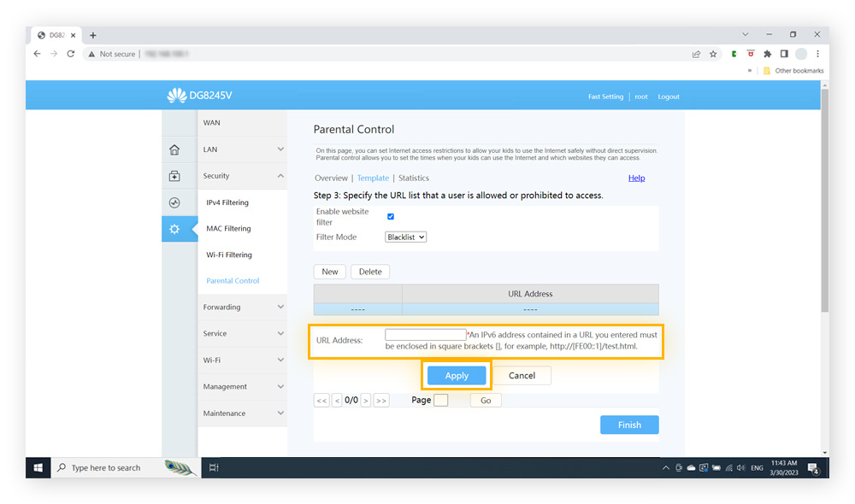The width and height of the screenshot is (855, 504).
Task: Open the system status gauge sidebar icon
Action: coord(174,202)
